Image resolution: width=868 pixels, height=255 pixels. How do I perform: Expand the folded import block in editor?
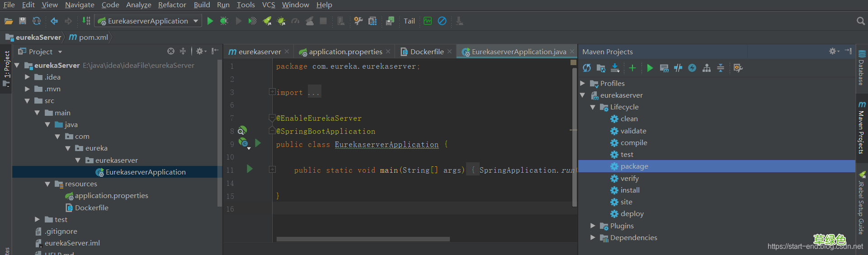[272, 92]
